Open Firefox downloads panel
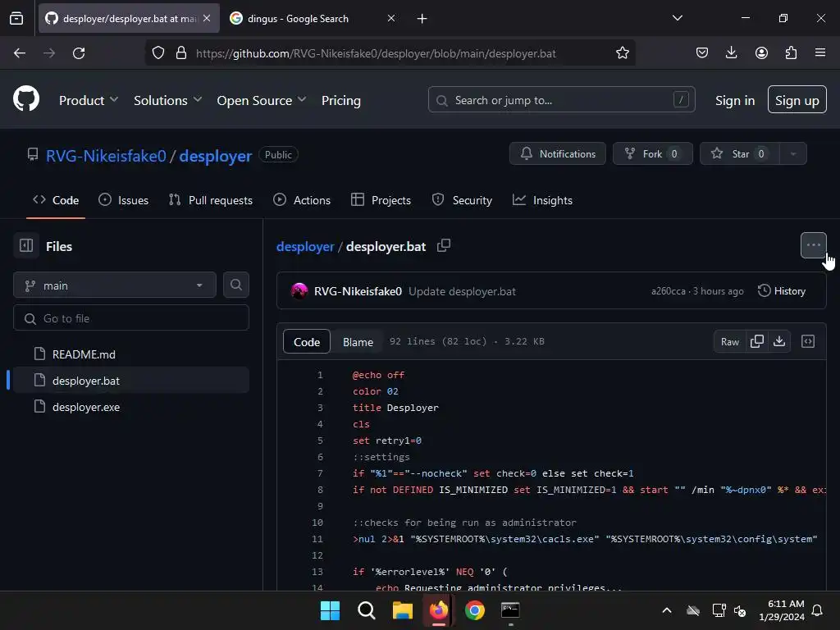The image size is (840, 630). 731,52
